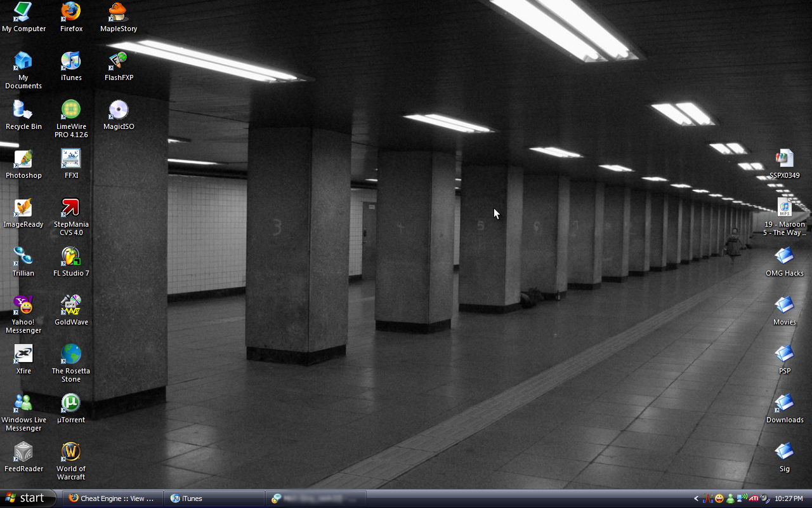Select the Trillian desktop shortcut
The image size is (812, 508).
coord(23,262)
